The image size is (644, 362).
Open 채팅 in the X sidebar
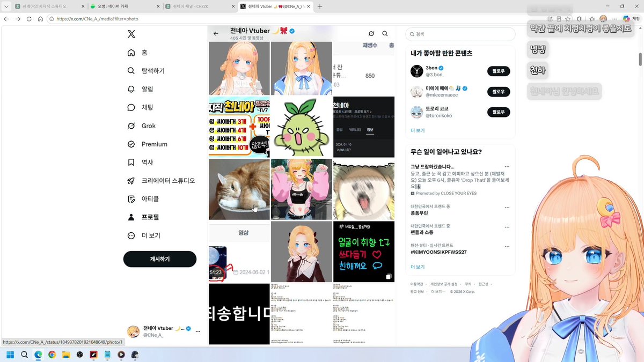[x=140, y=107]
